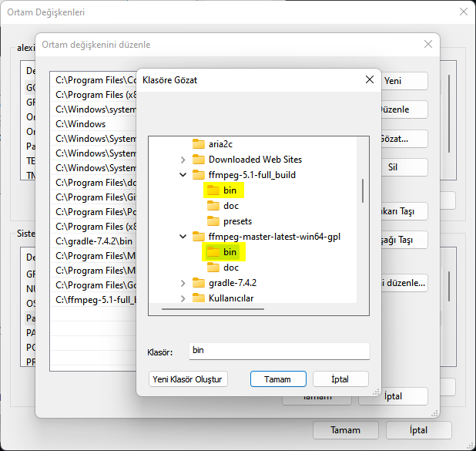Click the gradle-7.4.2 folder icon

pos(199,283)
